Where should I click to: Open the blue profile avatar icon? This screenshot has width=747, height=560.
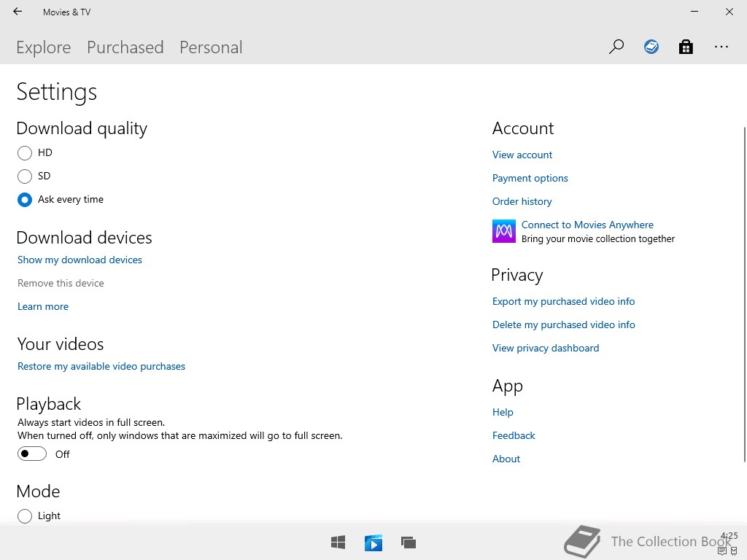[x=651, y=47]
